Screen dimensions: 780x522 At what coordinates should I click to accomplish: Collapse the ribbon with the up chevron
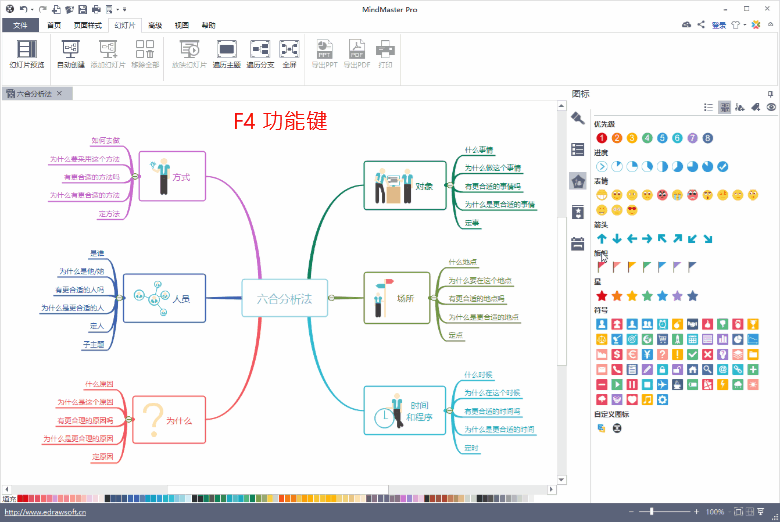(x=771, y=25)
